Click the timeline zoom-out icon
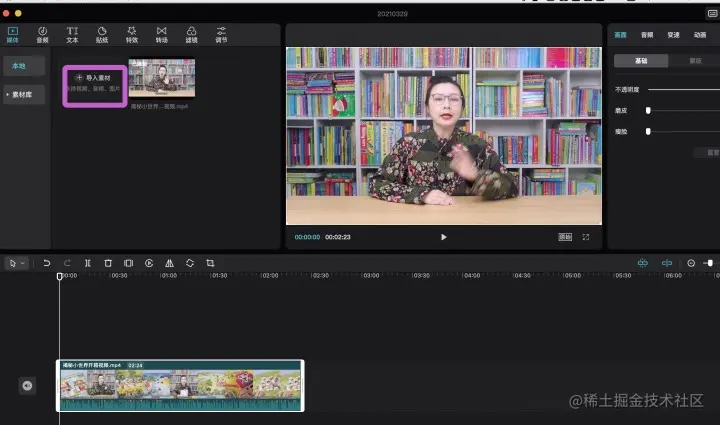The width and height of the screenshot is (720, 425). 691,263
